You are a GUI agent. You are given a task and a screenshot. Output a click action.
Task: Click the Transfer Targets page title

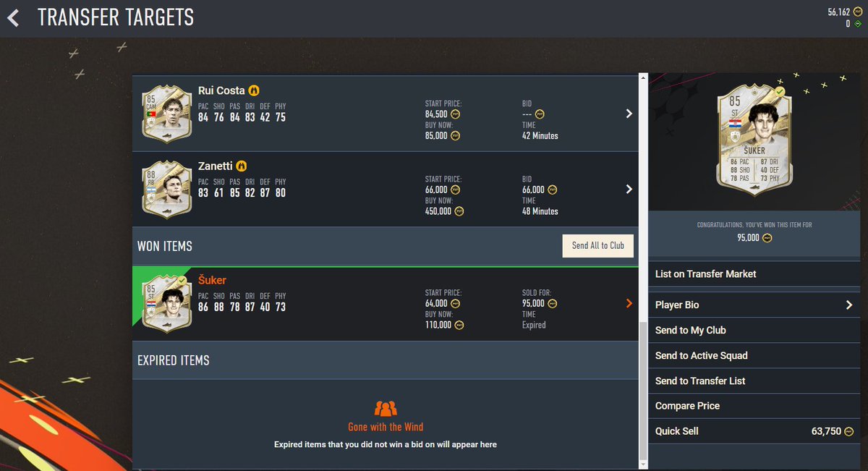point(116,17)
